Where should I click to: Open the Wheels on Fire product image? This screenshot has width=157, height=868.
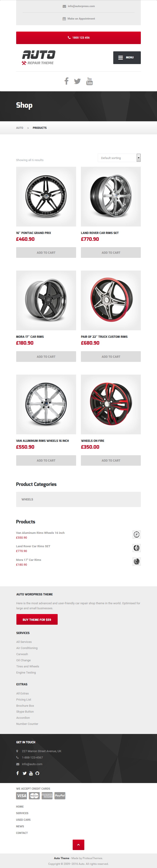111,404
